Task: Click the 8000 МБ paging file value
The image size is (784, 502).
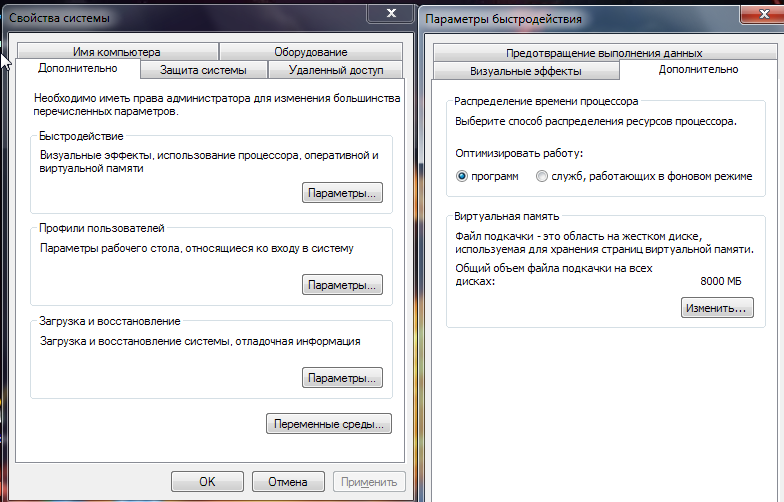Action: point(720,281)
